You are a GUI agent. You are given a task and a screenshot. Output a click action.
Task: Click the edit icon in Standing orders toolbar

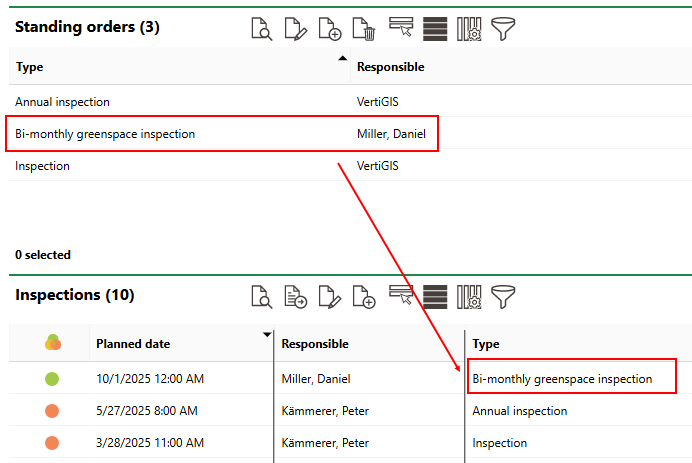point(296,30)
